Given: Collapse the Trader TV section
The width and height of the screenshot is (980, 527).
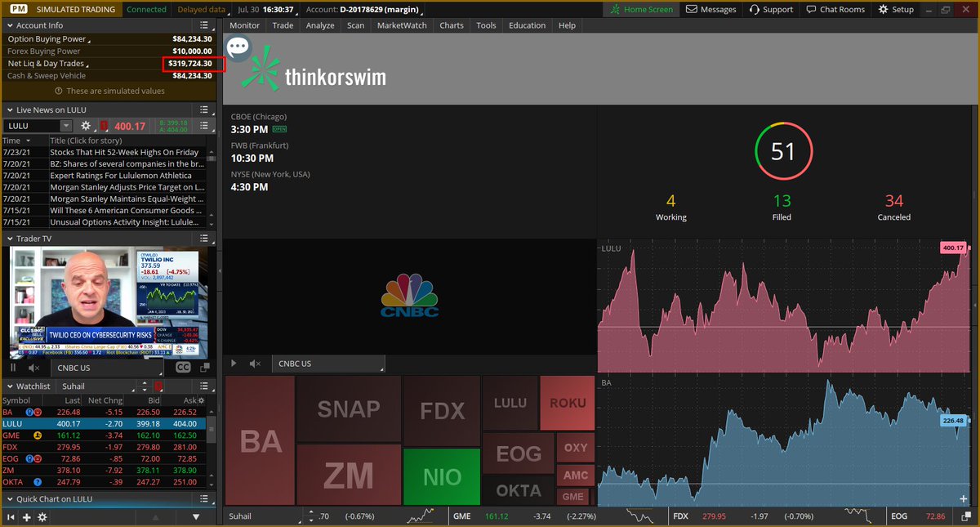Looking at the screenshot, I should (9, 239).
